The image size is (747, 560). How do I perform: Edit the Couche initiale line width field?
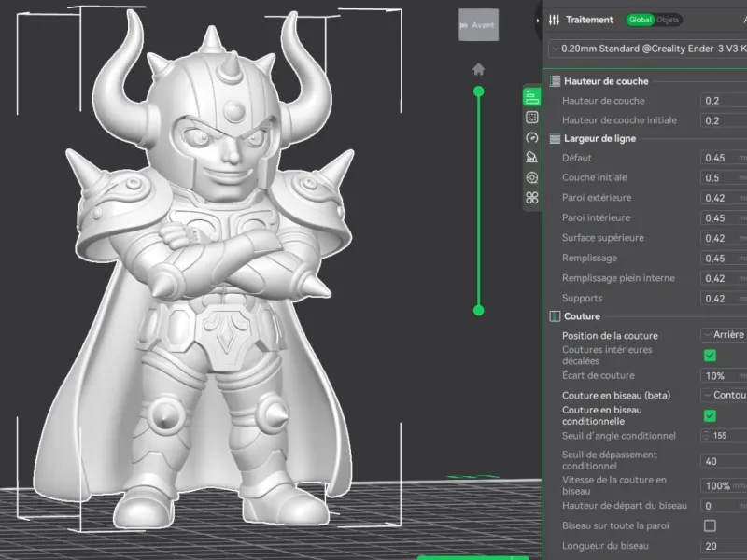(724, 177)
